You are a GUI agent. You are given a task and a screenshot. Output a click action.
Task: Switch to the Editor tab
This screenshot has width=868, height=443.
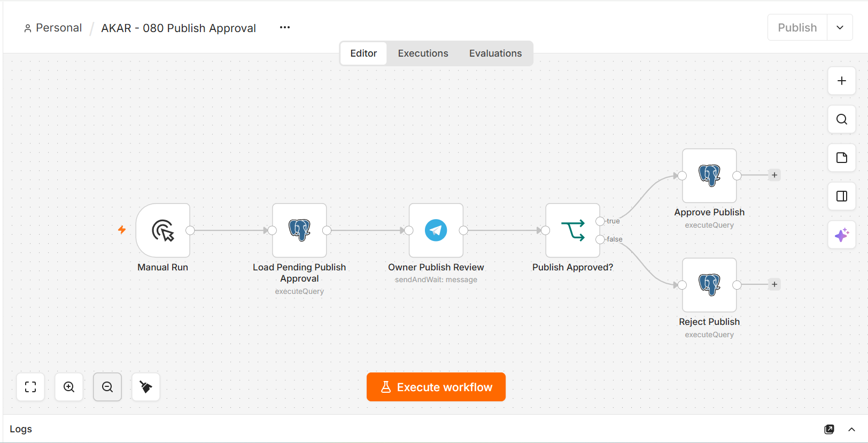[x=363, y=53]
